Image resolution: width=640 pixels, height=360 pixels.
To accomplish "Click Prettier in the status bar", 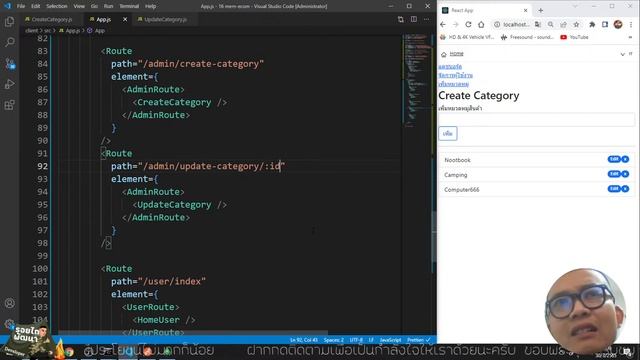I will click(418, 340).
